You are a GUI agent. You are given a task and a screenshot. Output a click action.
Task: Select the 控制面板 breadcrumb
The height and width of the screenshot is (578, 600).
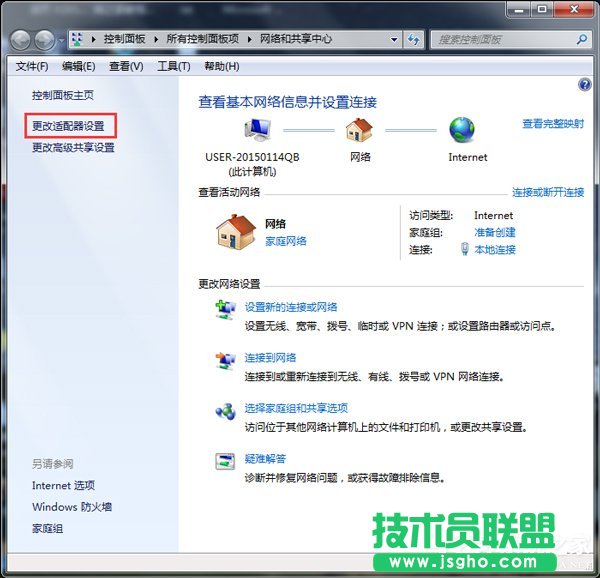click(x=124, y=39)
